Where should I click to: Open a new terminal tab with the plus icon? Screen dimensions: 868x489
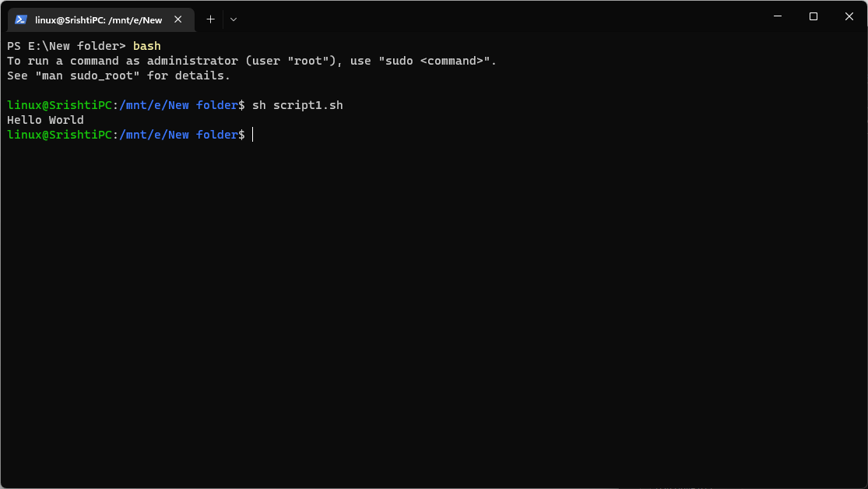click(x=209, y=19)
